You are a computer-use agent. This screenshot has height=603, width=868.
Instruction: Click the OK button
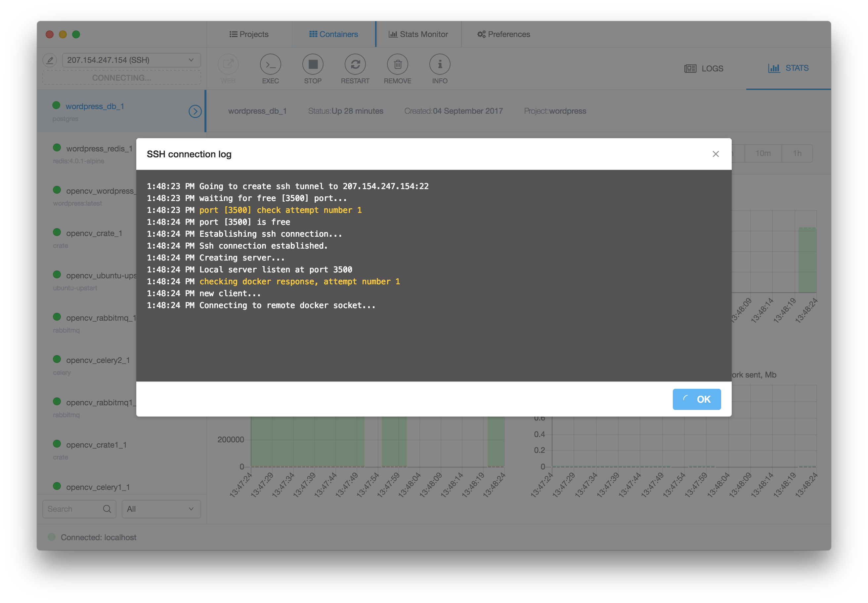pyautogui.click(x=696, y=399)
